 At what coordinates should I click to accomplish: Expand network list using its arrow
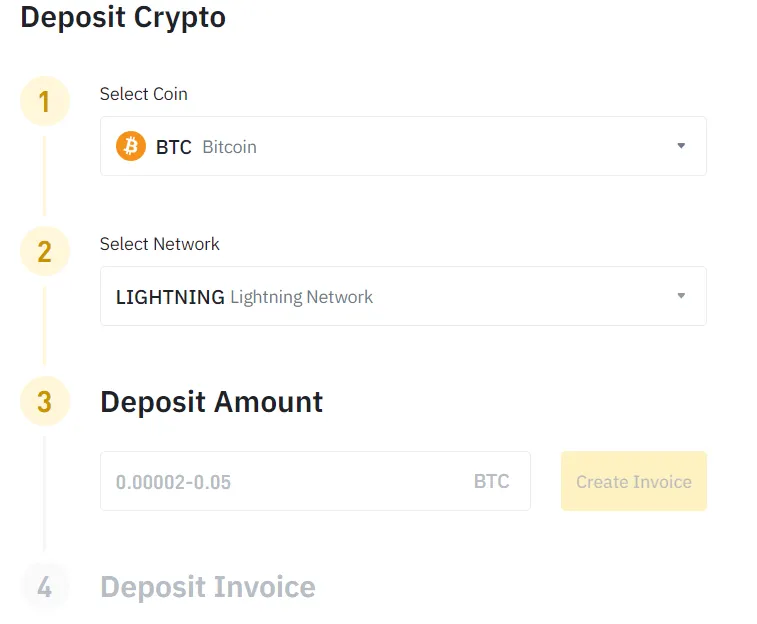pos(681,296)
